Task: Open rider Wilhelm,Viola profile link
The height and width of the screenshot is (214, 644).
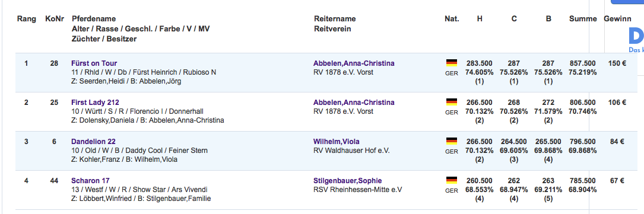Action: pos(337,142)
